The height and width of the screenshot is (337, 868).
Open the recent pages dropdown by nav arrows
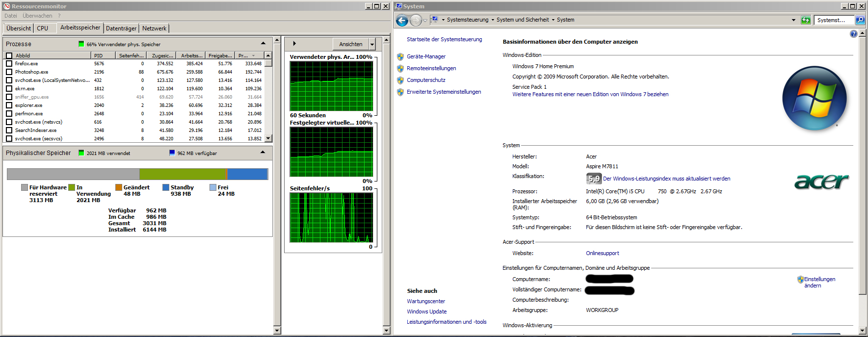(425, 21)
